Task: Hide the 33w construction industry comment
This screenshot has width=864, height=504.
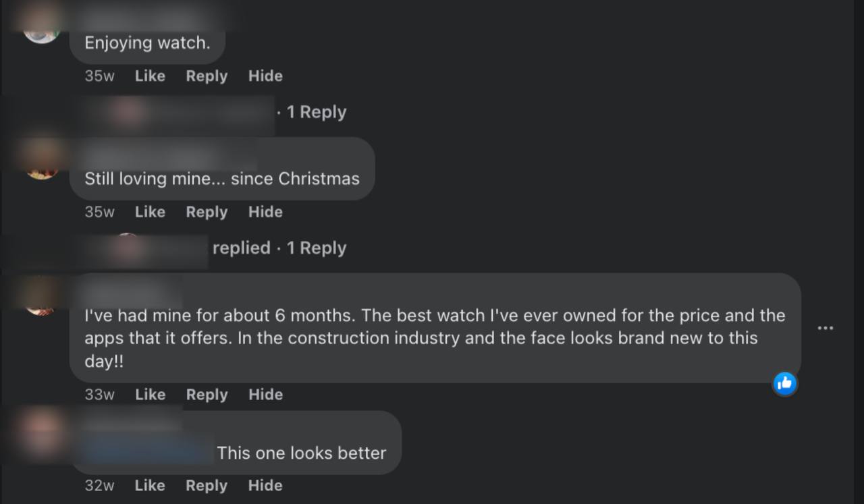Action: pyautogui.click(x=265, y=395)
